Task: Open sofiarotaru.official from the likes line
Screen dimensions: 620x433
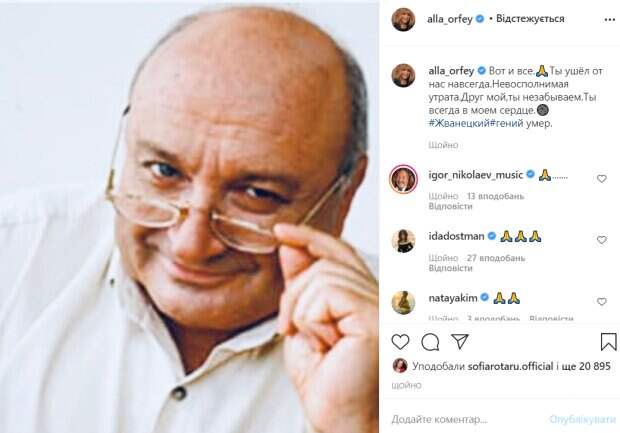Action: [510, 367]
